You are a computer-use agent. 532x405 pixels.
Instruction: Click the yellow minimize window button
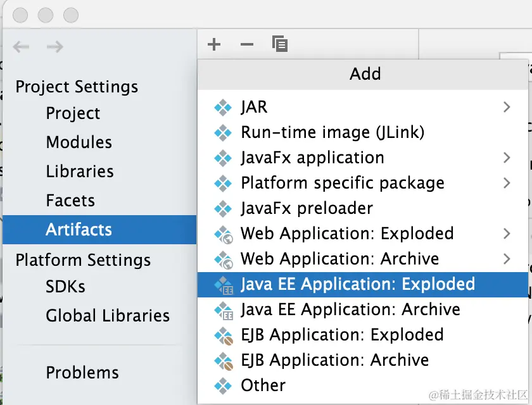point(46,15)
